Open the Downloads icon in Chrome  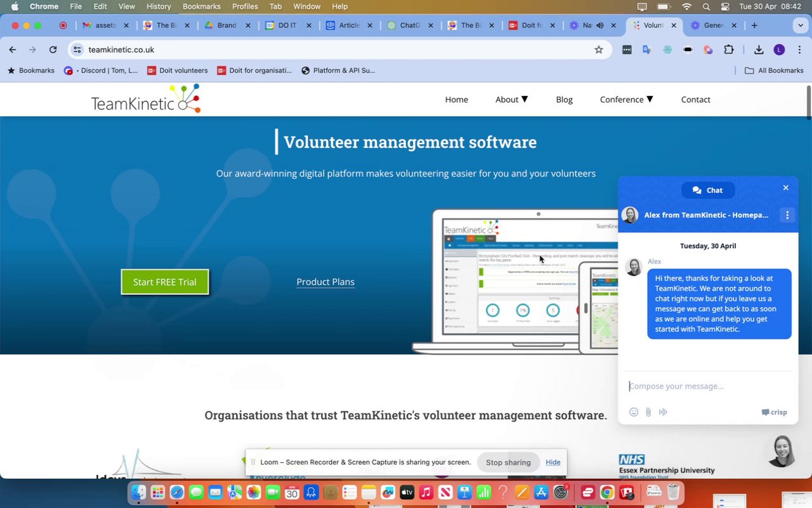point(759,50)
